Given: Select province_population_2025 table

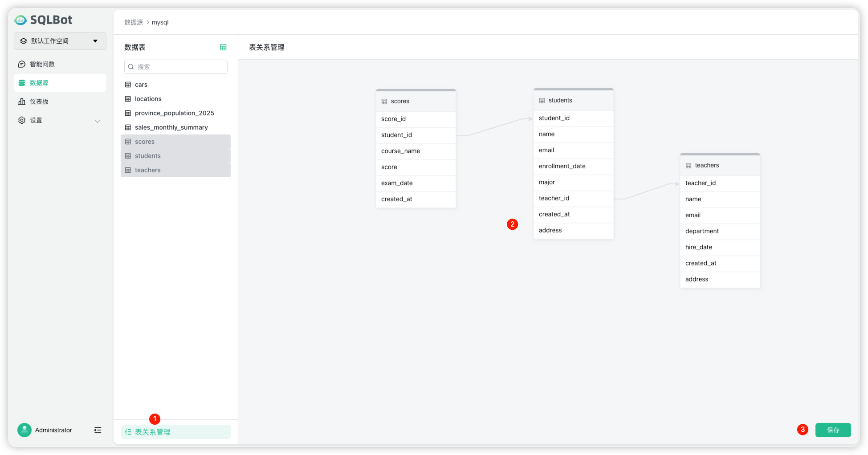Looking at the screenshot, I should [x=174, y=113].
